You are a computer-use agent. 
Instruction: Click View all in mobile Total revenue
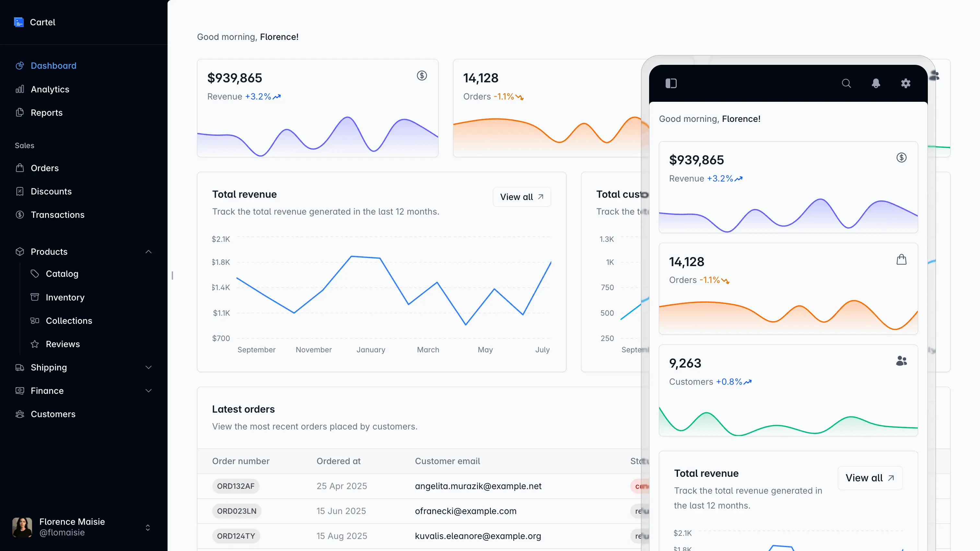tap(870, 478)
